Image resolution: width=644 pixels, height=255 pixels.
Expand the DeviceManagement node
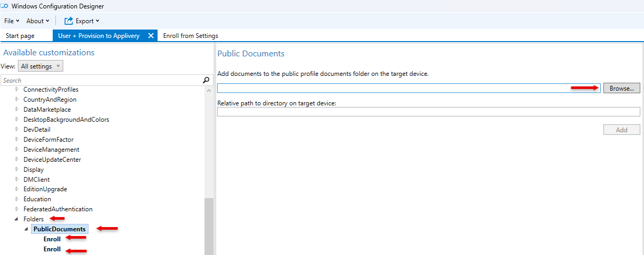17,150
